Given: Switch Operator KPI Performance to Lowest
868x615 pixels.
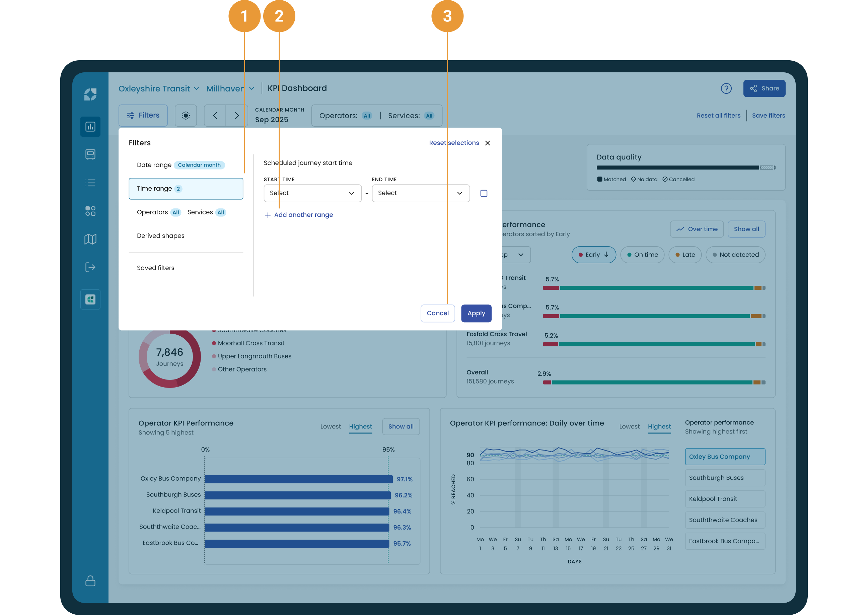Looking at the screenshot, I should (330, 427).
